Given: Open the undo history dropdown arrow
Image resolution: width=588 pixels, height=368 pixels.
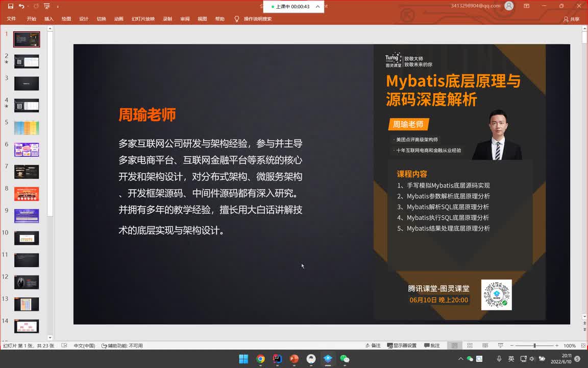Looking at the screenshot, I should pos(28,6).
